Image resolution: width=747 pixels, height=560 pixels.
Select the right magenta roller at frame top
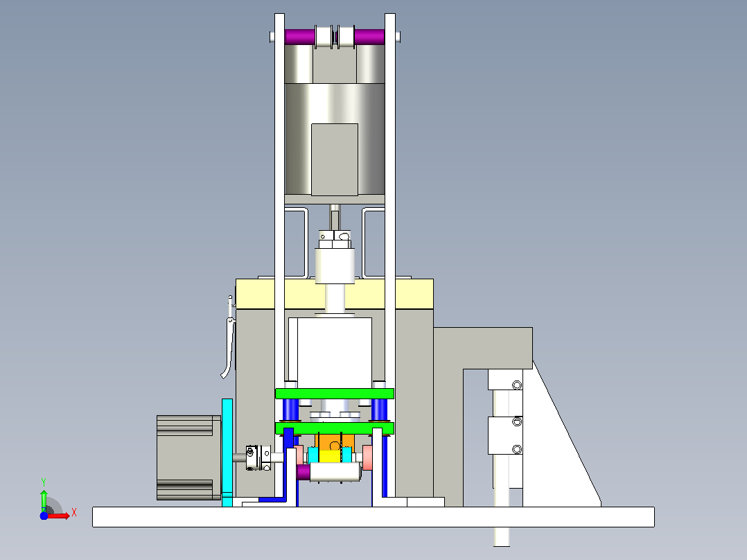point(369,37)
